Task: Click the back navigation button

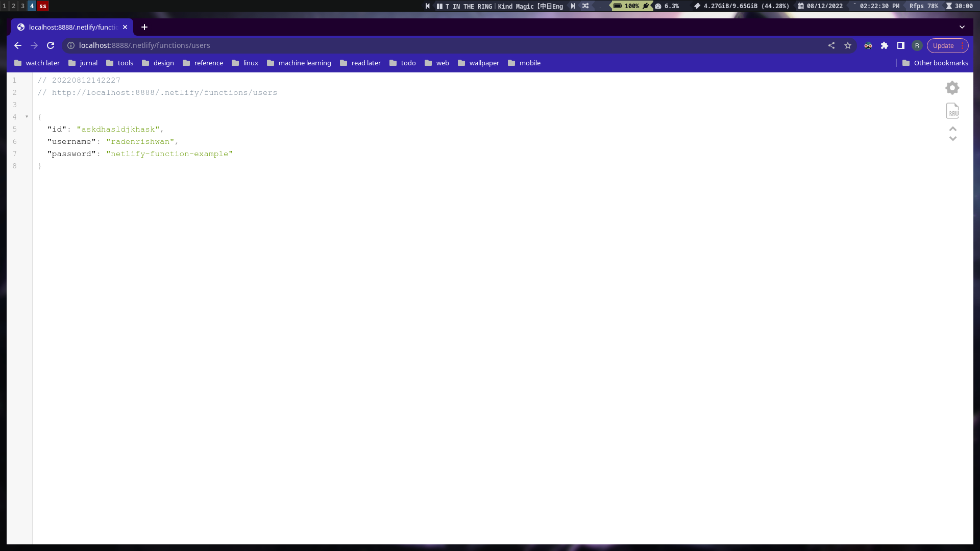Action: (x=17, y=45)
